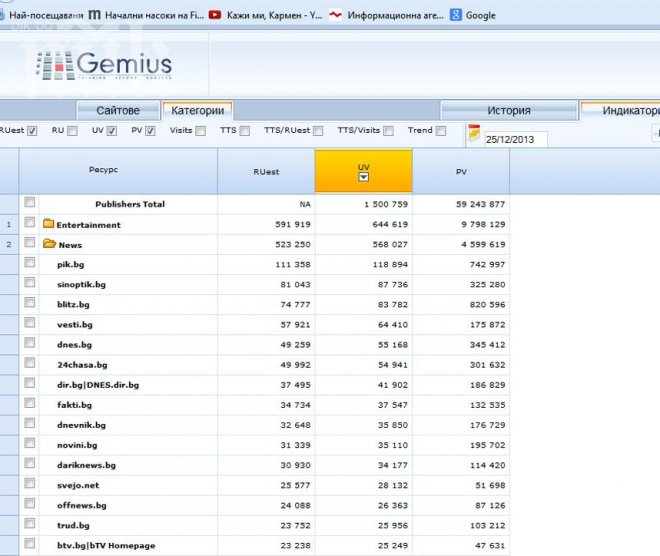Open the История tab
The height and width of the screenshot is (556, 660).
tap(508, 111)
